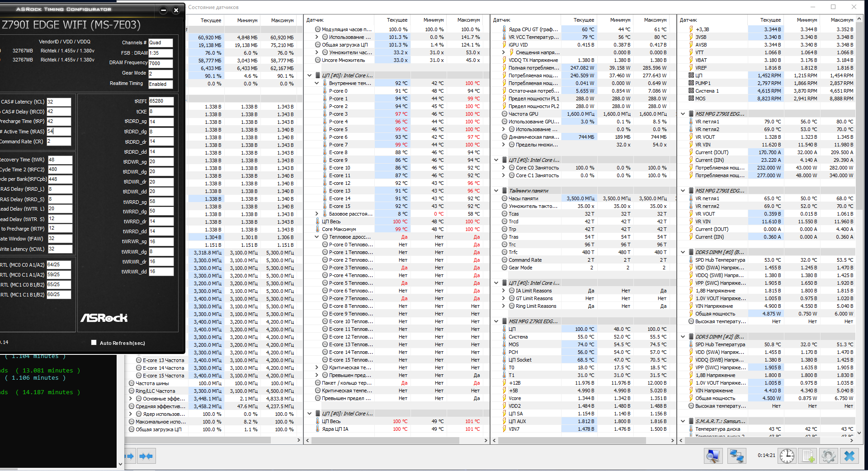868x471 pixels.
Task: Open the summary monitor-with-magnifier icon
Action: coord(713,456)
